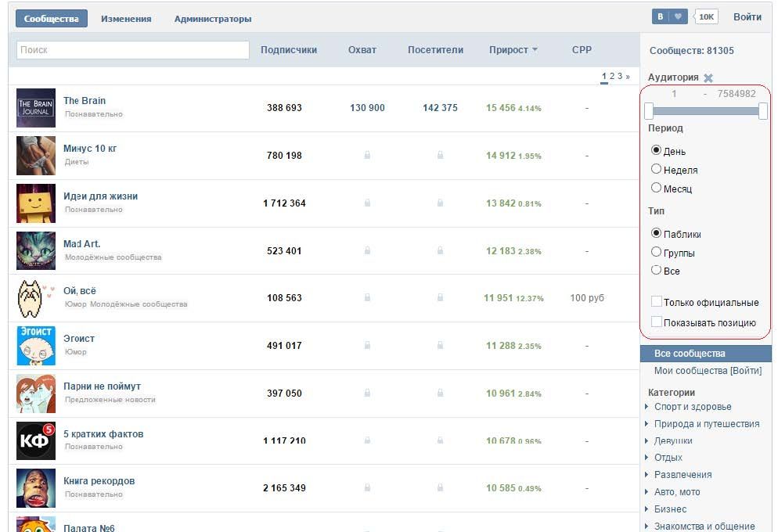Viewport: 778px width, 532px height.
Task: Click the Посетители lock icon for Парни не поймут
Action: [440, 394]
